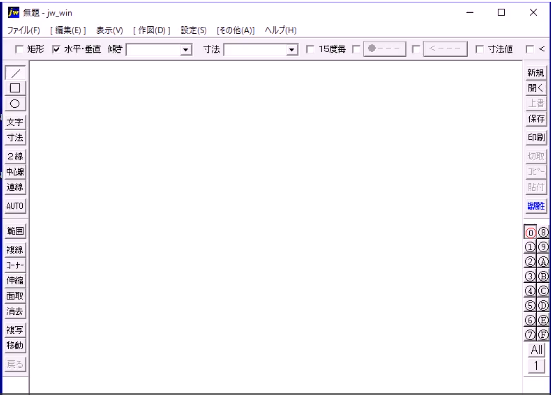Select layer A in layer bar
Viewport: 551px width, 395px height.
(543, 261)
